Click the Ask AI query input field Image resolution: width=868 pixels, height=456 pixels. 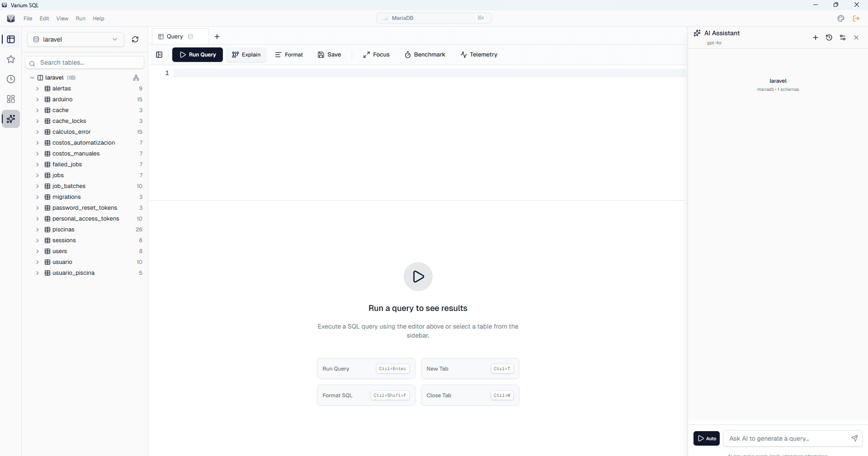click(787, 438)
